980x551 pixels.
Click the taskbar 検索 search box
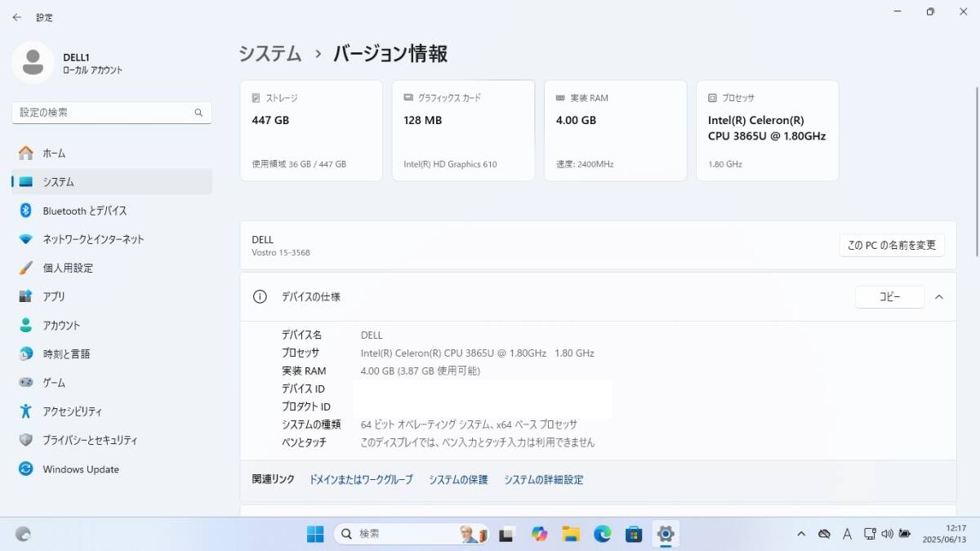pos(412,534)
